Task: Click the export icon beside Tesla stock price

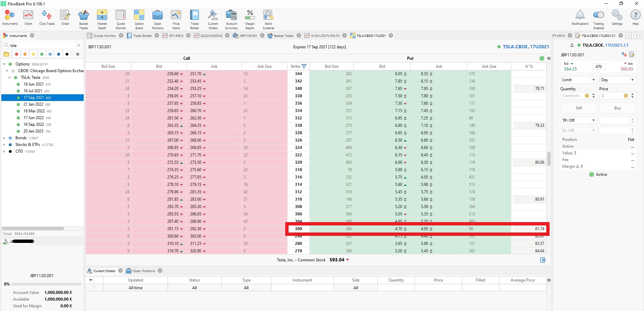Action: [543, 260]
